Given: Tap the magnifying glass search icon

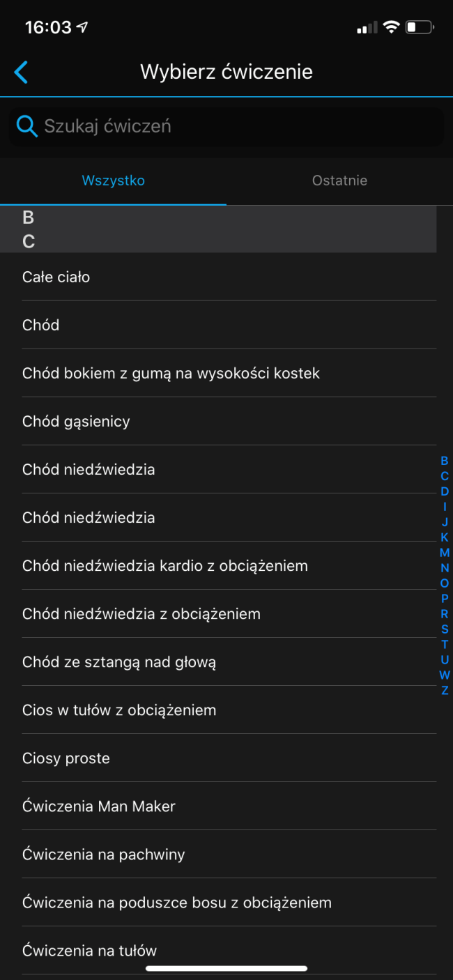Looking at the screenshot, I should click(26, 126).
